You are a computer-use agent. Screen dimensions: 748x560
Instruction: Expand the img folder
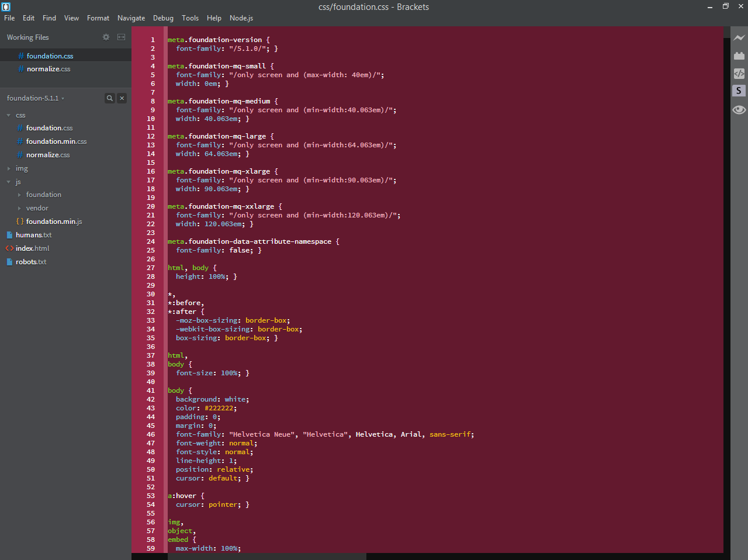point(8,168)
